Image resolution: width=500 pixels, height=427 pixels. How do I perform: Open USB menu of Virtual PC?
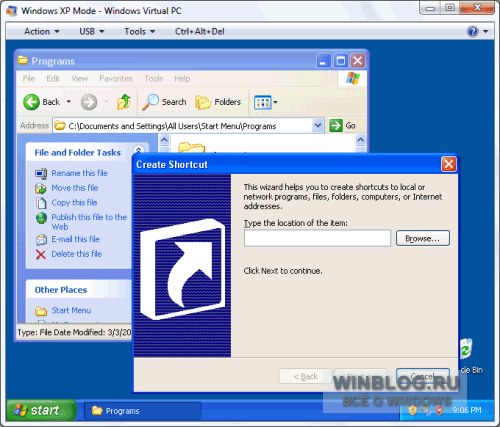click(92, 31)
